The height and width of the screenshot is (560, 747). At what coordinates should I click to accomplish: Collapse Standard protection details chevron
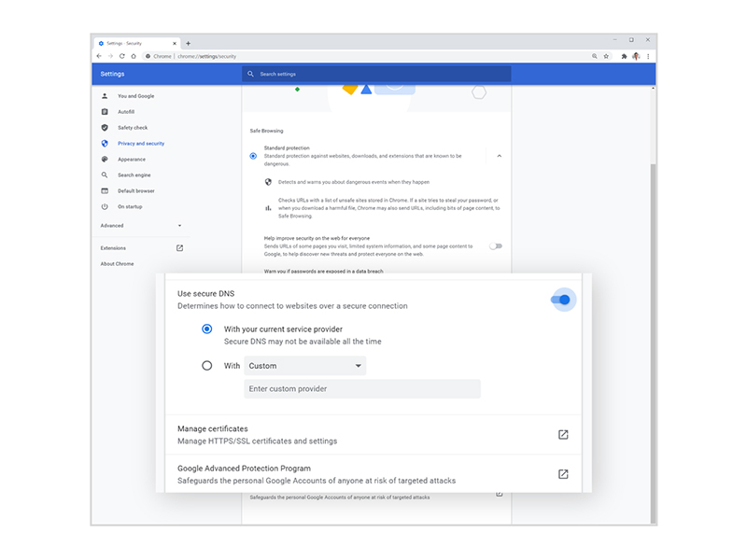(499, 156)
